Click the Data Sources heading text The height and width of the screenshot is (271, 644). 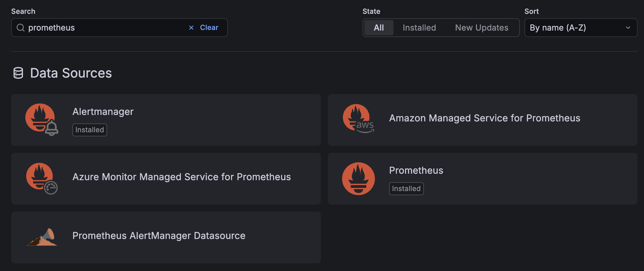click(x=71, y=73)
